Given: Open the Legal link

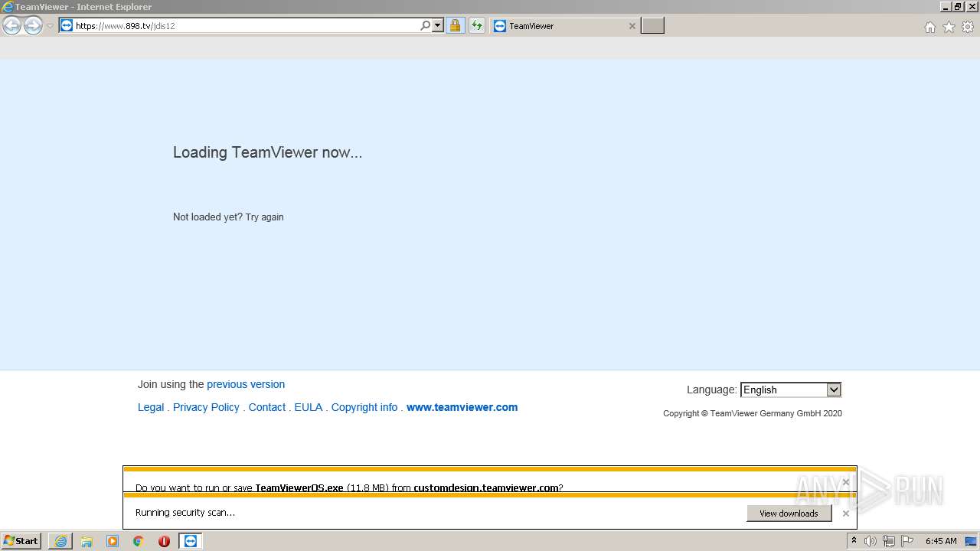Looking at the screenshot, I should coord(151,407).
